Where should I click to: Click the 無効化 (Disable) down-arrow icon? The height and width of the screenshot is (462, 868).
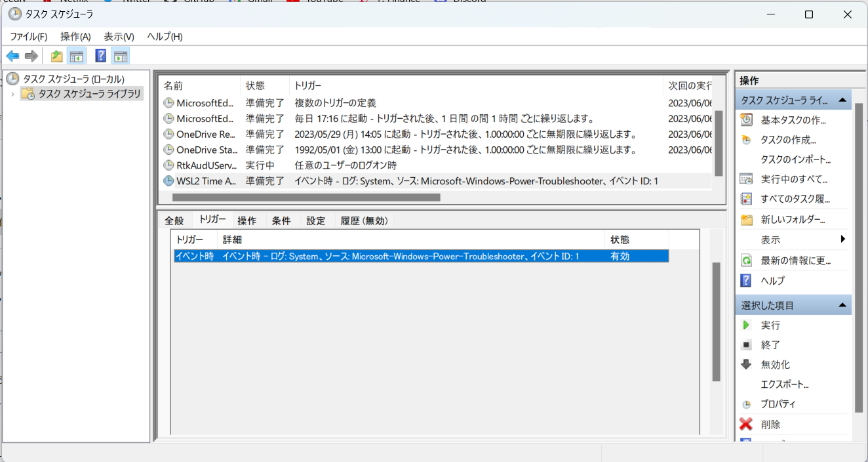[746, 365]
